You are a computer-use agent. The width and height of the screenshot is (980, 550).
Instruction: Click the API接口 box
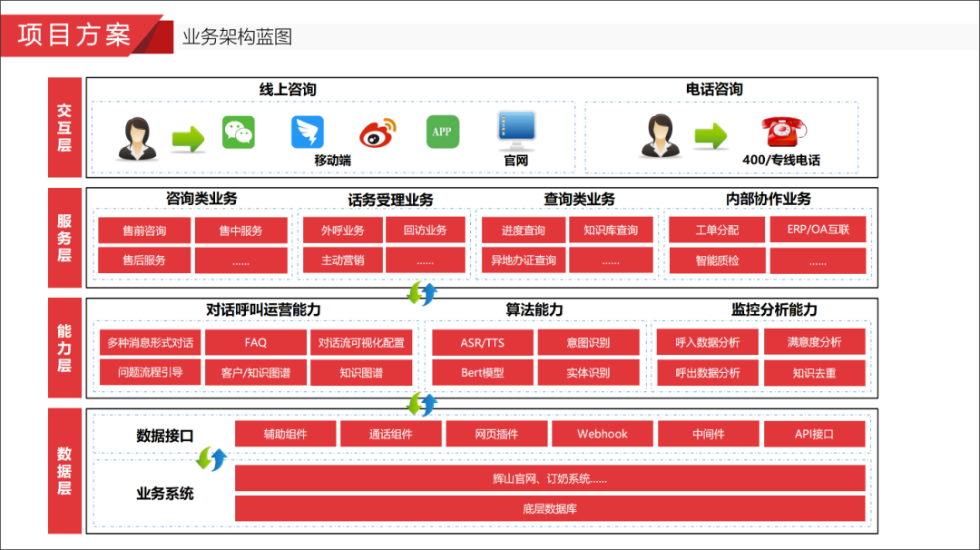click(814, 434)
